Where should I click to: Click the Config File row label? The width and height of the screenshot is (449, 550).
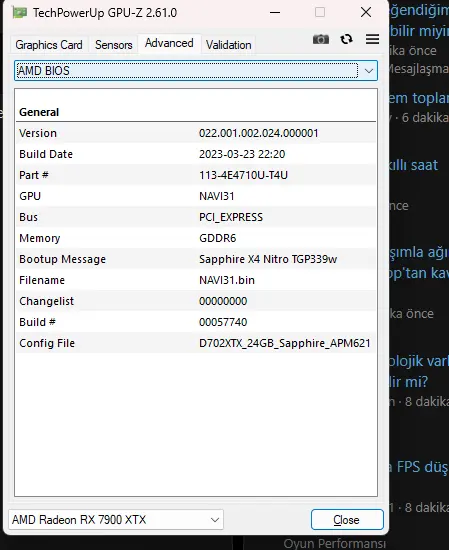point(47,343)
